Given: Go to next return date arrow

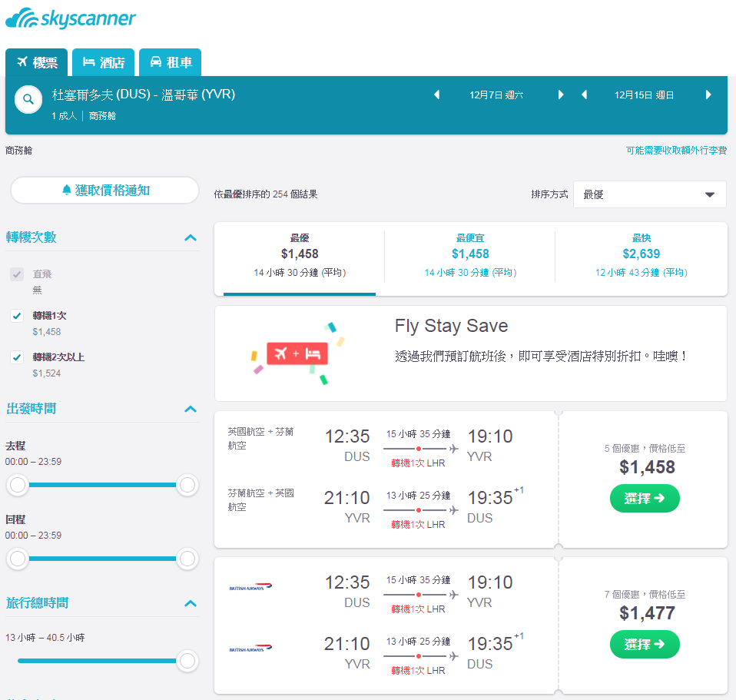Looking at the screenshot, I should (708, 95).
